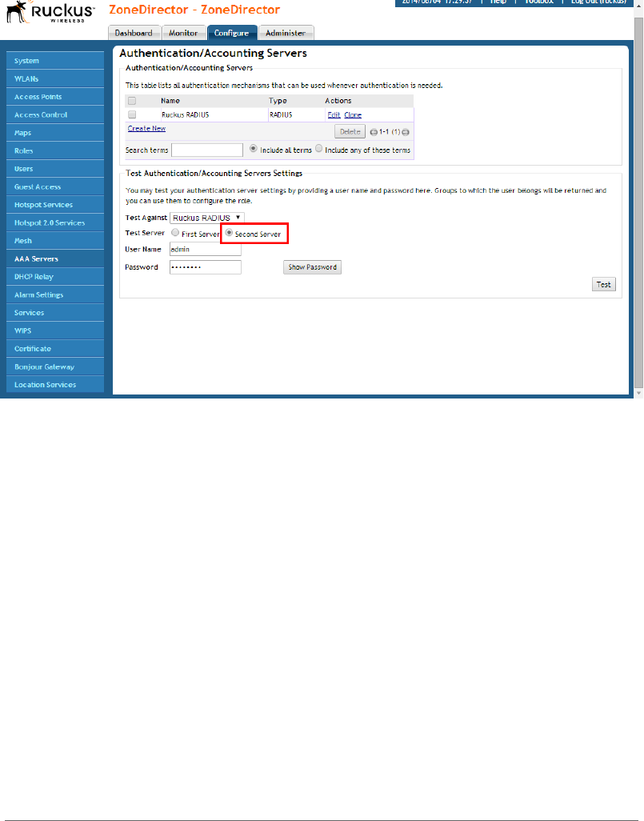
Task: Open Location Services in the sidebar
Action: pyautogui.click(x=55, y=384)
